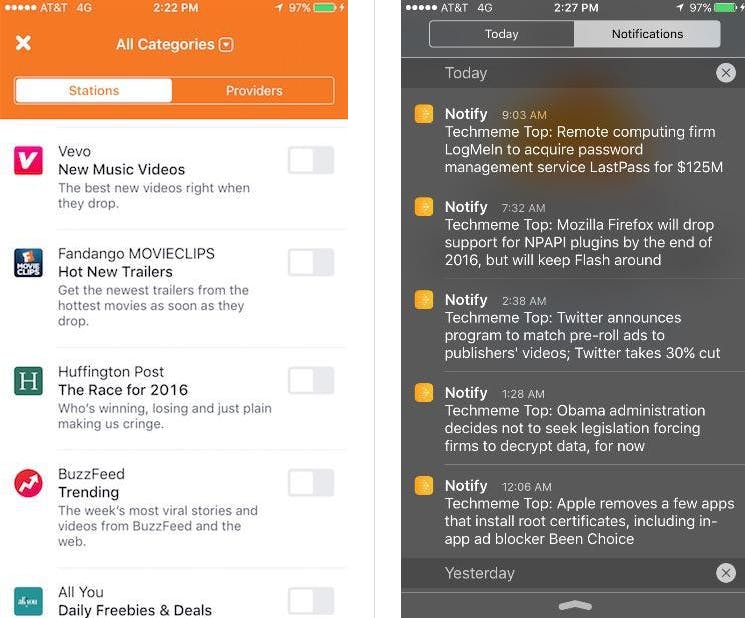745x618 pixels.
Task: Tap the Yesterday section header
Action: pos(573,573)
